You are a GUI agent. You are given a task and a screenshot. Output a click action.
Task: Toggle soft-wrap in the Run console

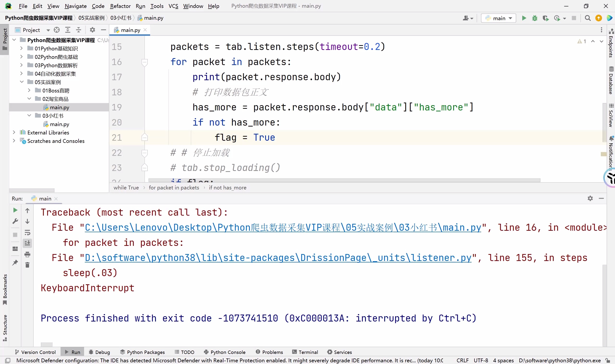click(x=27, y=232)
